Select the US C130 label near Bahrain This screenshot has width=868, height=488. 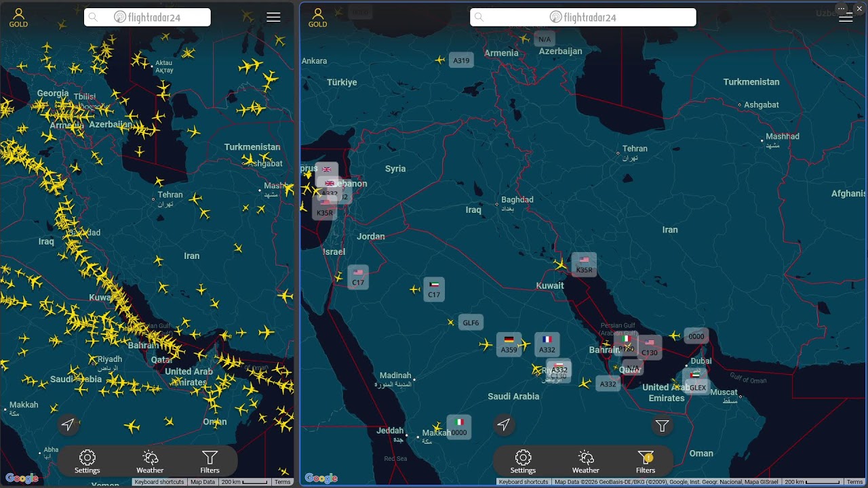coord(650,348)
